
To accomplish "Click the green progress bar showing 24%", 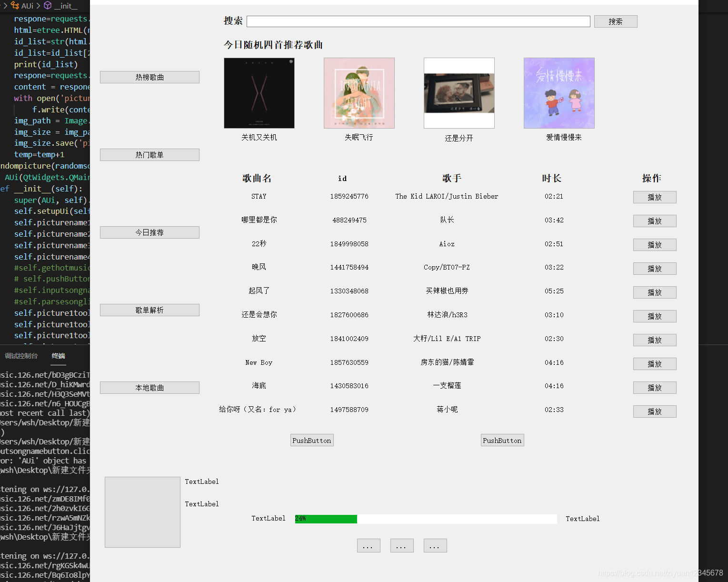I will (325, 519).
